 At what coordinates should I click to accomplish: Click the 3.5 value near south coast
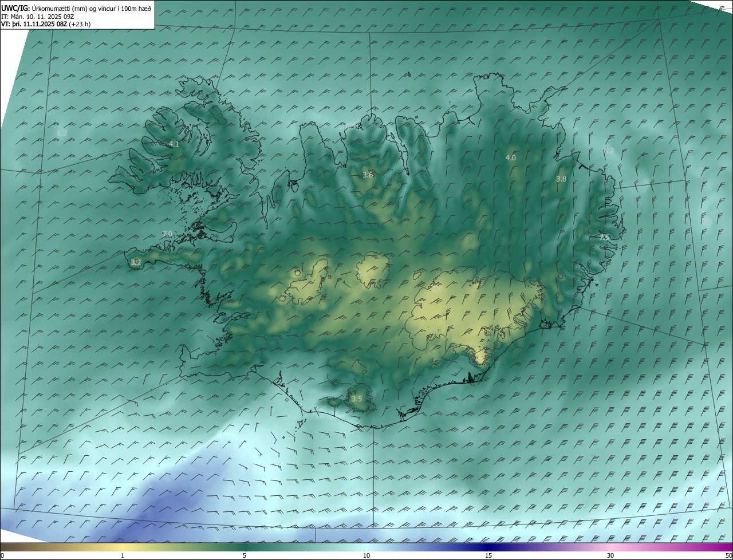[x=357, y=399]
